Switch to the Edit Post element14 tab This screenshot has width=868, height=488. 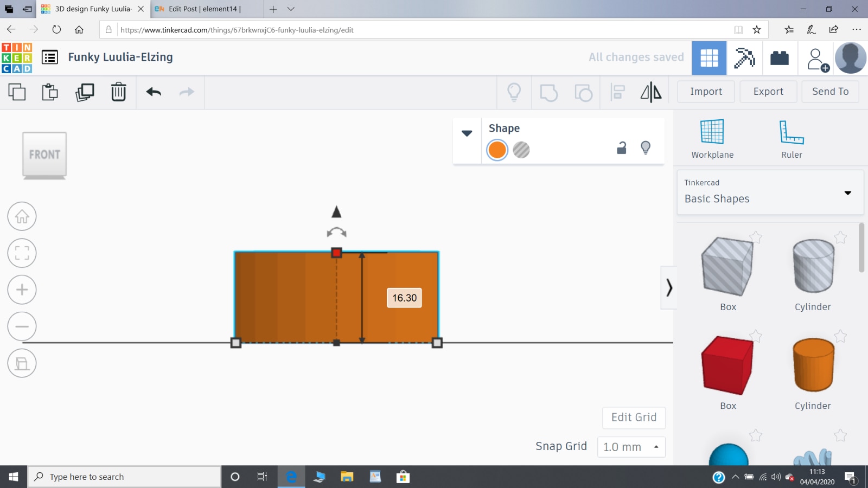coord(205,9)
